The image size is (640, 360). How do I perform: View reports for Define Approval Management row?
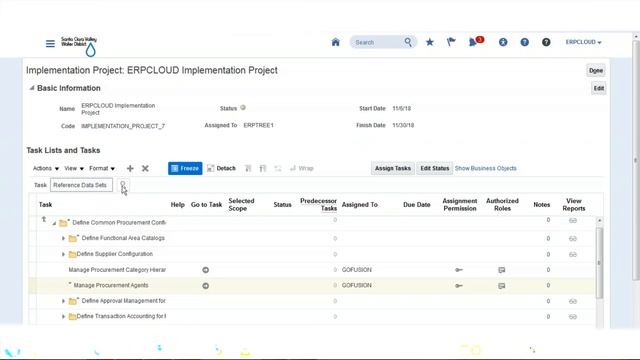(x=573, y=301)
